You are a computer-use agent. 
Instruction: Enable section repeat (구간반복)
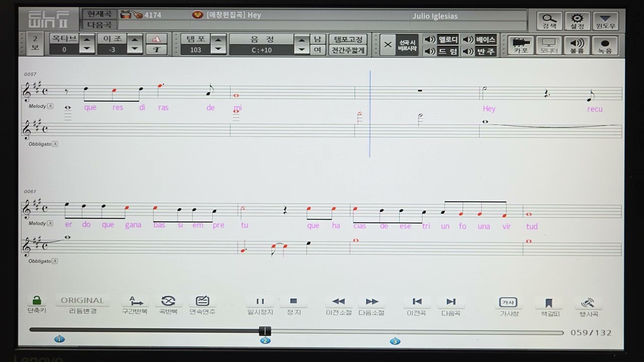coord(135,305)
